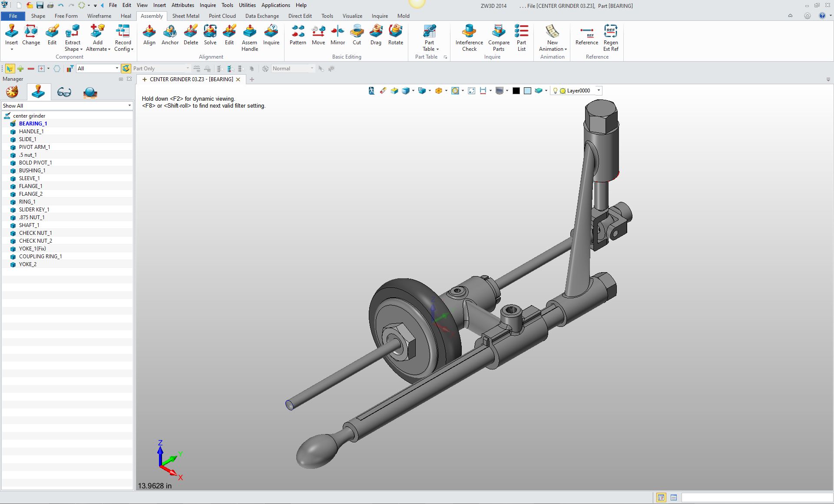Toggle the pick-filter arrow button

[10, 69]
